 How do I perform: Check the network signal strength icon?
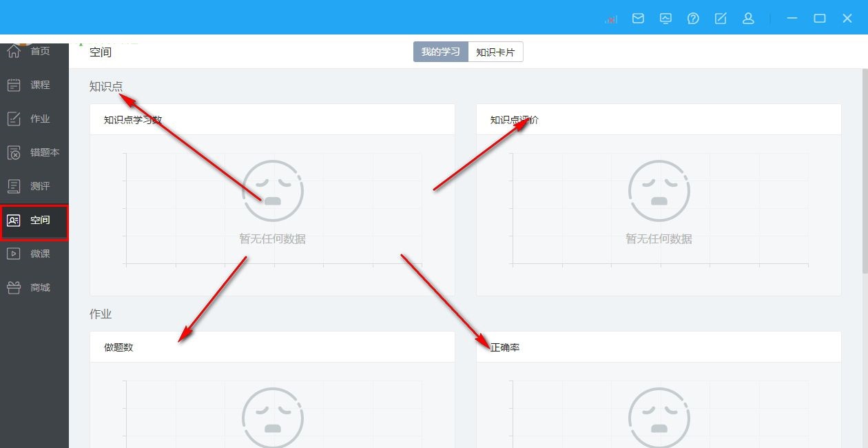[611, 19]
